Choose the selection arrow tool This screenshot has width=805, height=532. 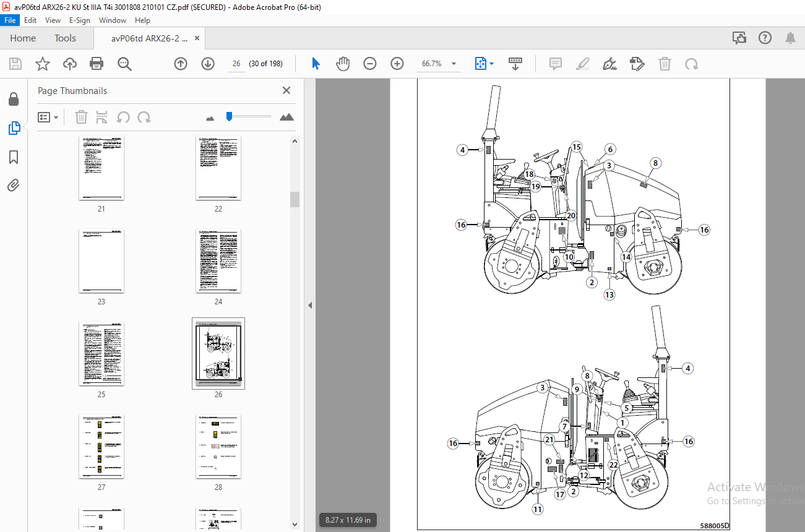(316, 64)
